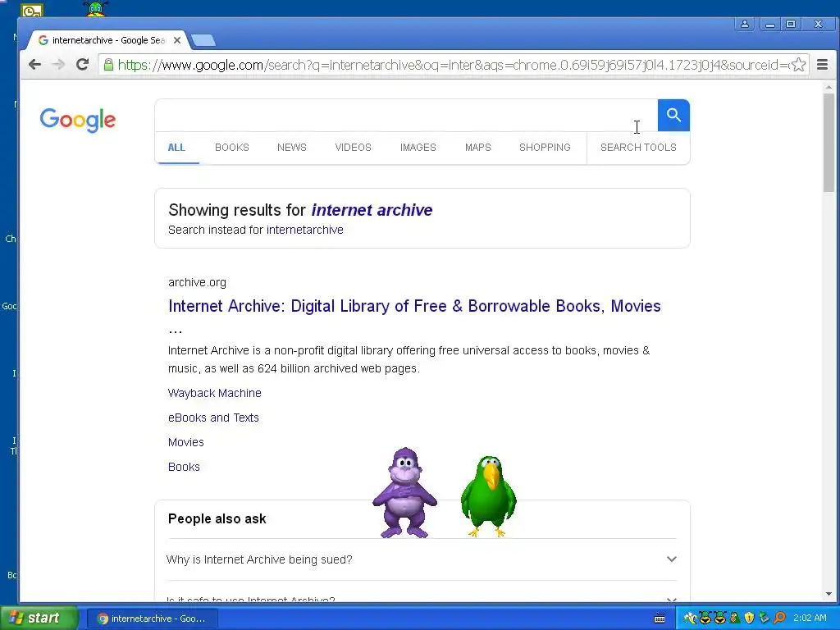This screenshot has height=630, width=840.
Task: Open the Windows Start menu
Action: (x=39, y=619)
